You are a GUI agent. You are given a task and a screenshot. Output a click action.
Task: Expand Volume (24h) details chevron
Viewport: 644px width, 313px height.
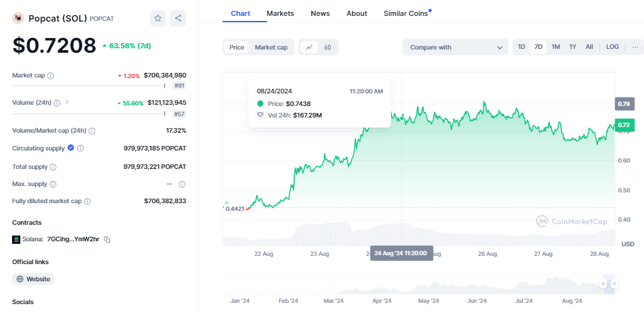[x=67, y=102]
